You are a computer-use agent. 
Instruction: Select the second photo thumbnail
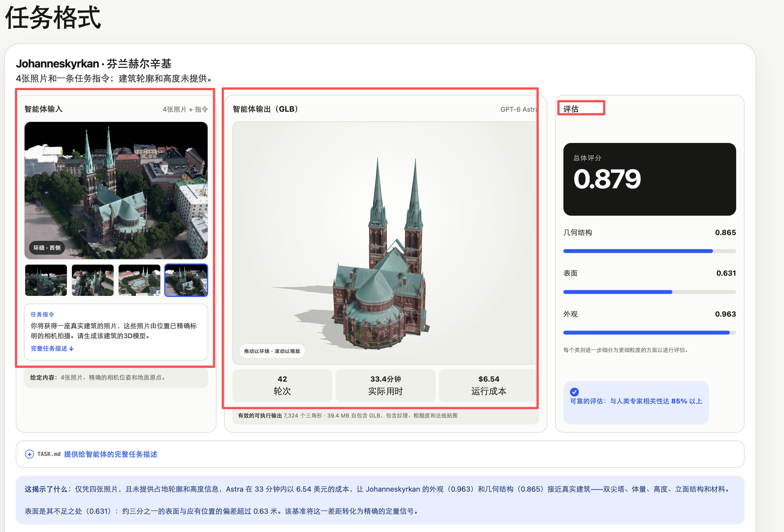coord(92,280)
